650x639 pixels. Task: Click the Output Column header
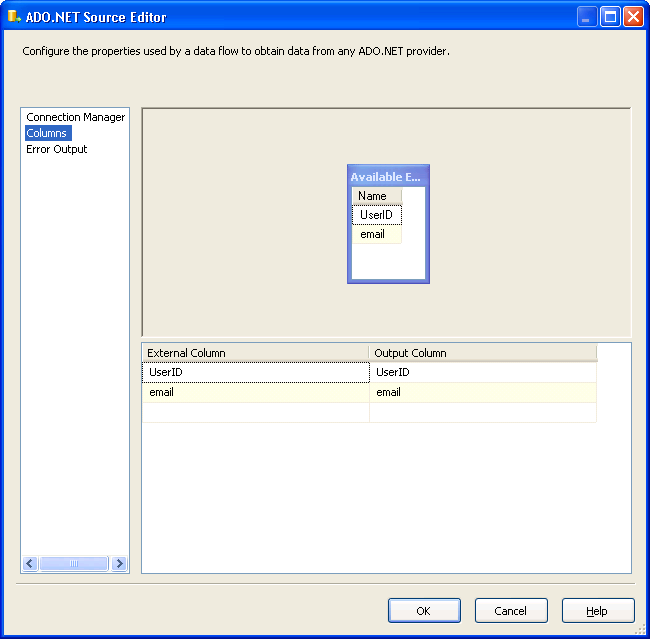point(483,353)
